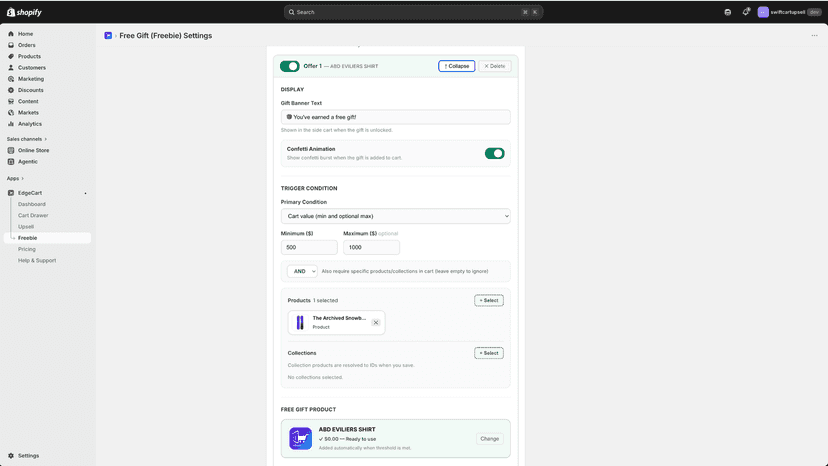The width and height of the screenshot is (828, 466).
Task: Pin EdgeCart app dot icon
Action: pyautogui.click(x=86, y=193)
